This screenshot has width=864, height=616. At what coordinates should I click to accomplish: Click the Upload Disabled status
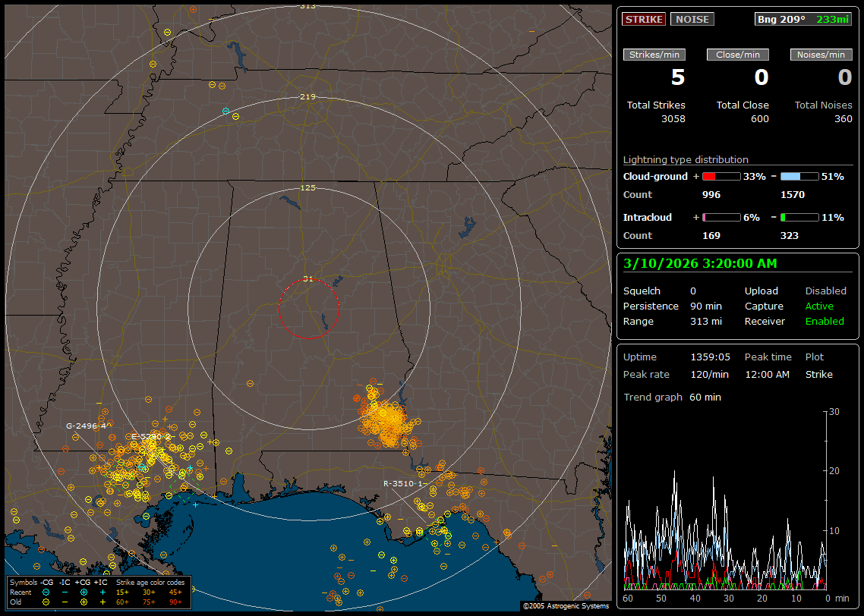825,291
